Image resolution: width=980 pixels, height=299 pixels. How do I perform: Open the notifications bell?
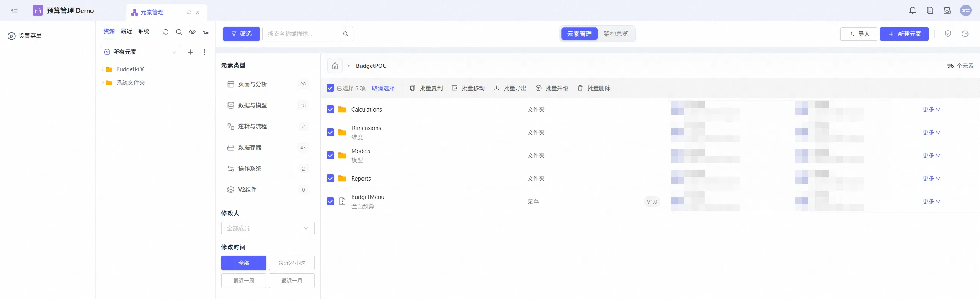[913, 11]
